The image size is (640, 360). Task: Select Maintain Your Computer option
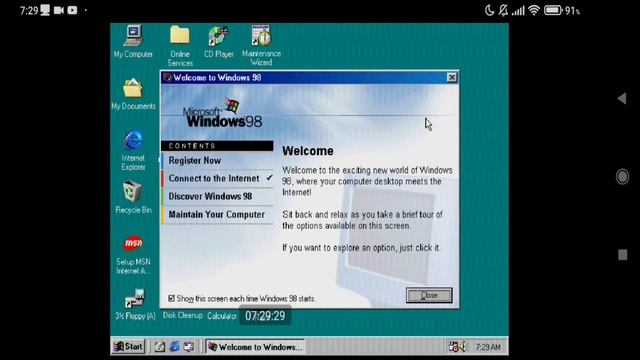coord(217,214)
